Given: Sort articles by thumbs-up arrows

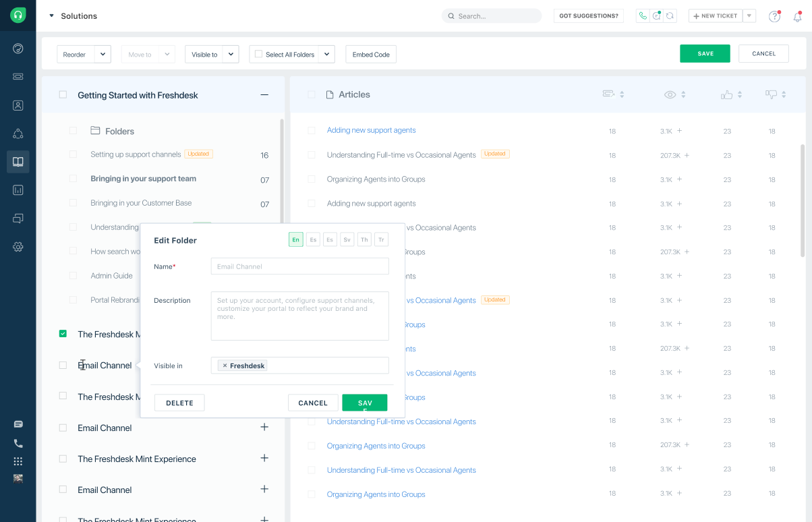Looking at the screenshot, I should click(x=740, y=95).
